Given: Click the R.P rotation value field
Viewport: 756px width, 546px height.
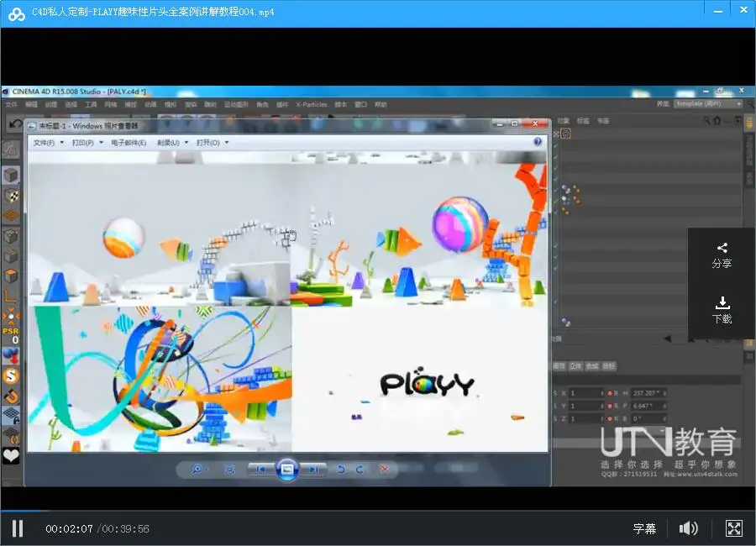Looking at the screenshot, I should point(648,406).
